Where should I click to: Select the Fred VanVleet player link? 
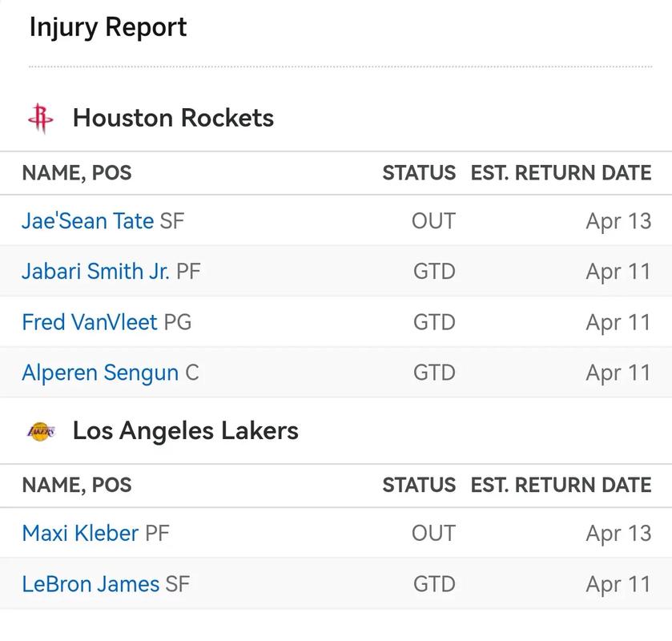(x=90, y=322)
